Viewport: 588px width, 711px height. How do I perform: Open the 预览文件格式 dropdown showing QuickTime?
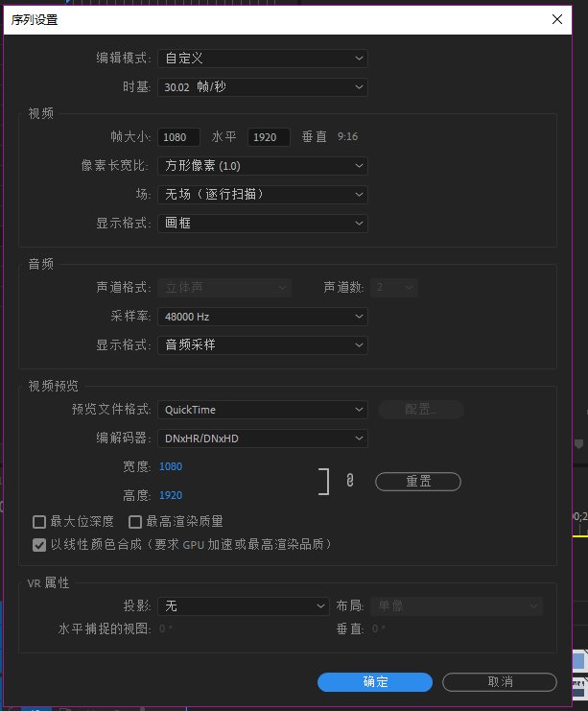(263, 410)
